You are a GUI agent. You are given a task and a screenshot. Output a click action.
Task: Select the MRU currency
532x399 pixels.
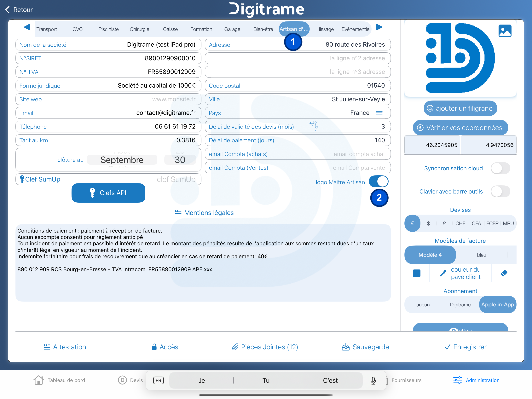click(x=508, y=223)
